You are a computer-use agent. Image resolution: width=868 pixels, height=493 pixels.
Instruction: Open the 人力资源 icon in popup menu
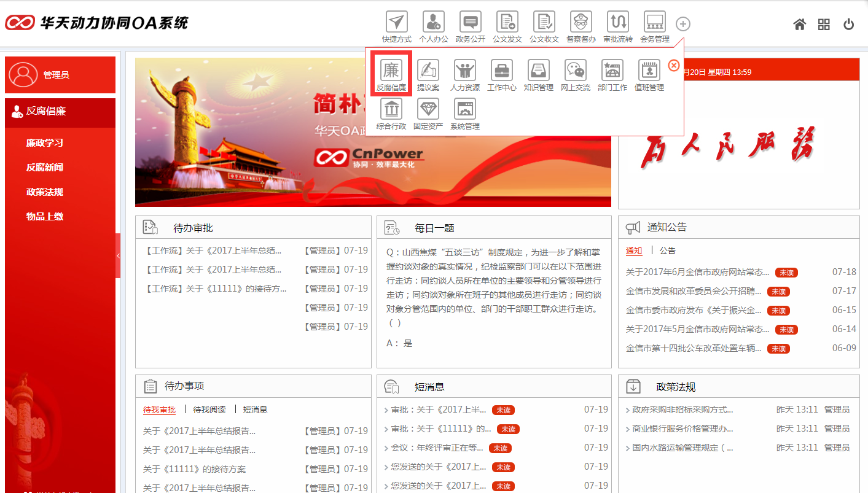tap(465, 72)
